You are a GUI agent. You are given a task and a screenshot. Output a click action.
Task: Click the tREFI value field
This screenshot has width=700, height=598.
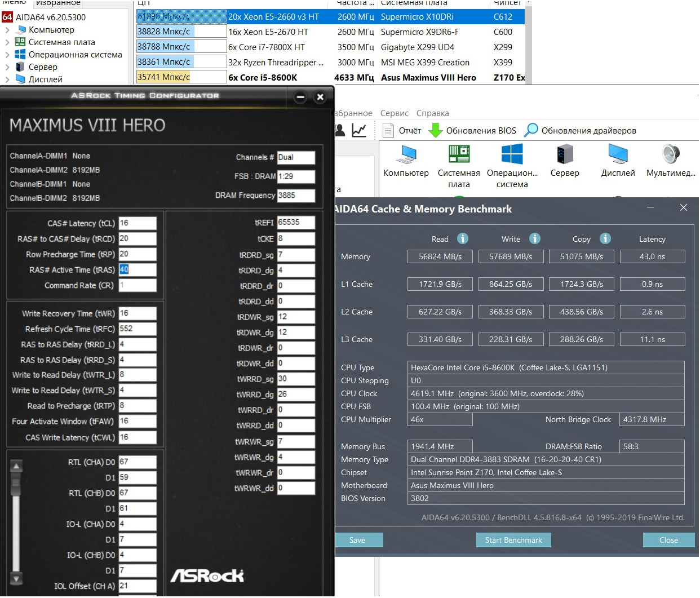click(x=296, y=223)
